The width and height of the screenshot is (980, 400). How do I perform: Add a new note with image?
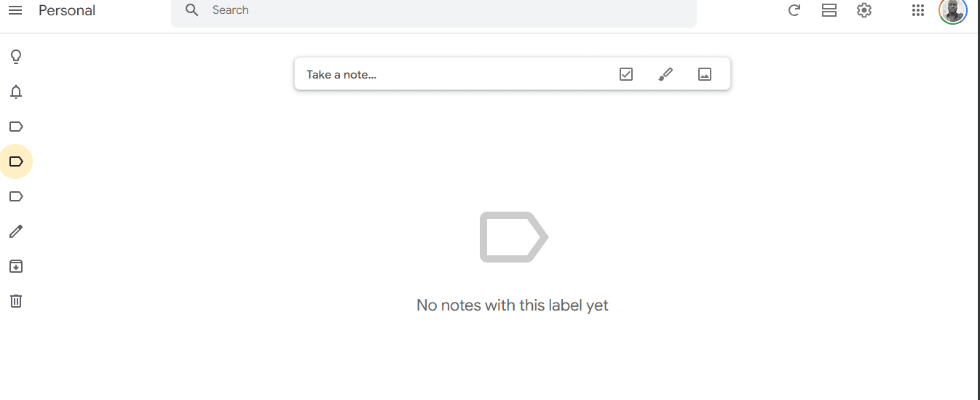click(x=705, y=74)
